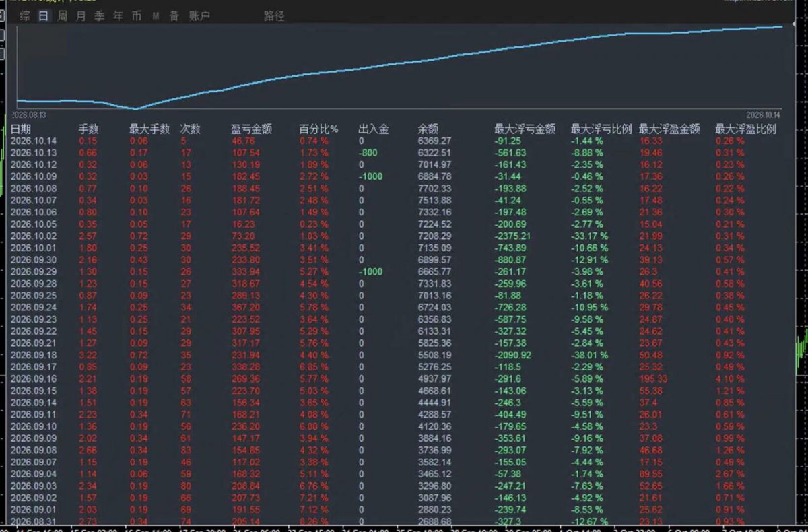Click profit amount 367.20
Viewport: 808px width, 532px height.
coord(245,307)
